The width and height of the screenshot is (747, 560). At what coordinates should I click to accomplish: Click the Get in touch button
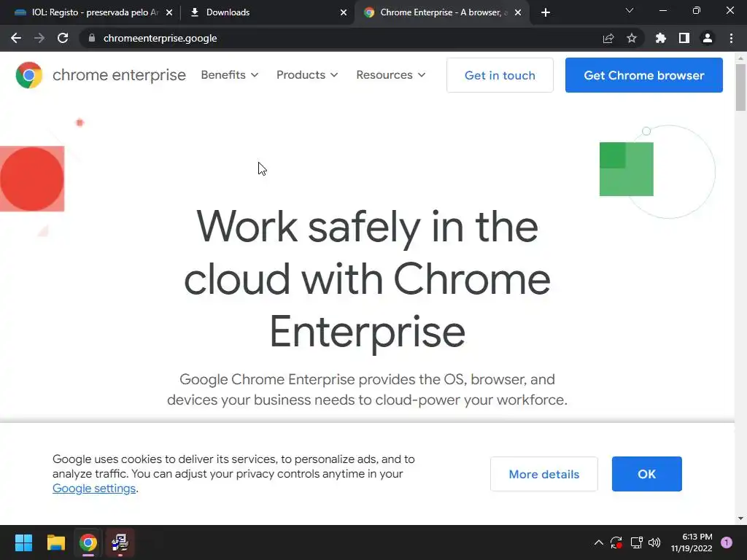[500, 75]
